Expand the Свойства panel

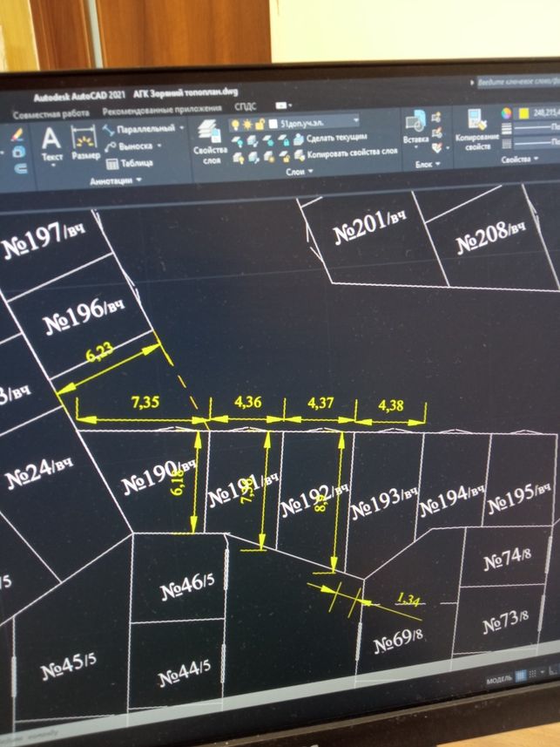click(x=520, y=160)
